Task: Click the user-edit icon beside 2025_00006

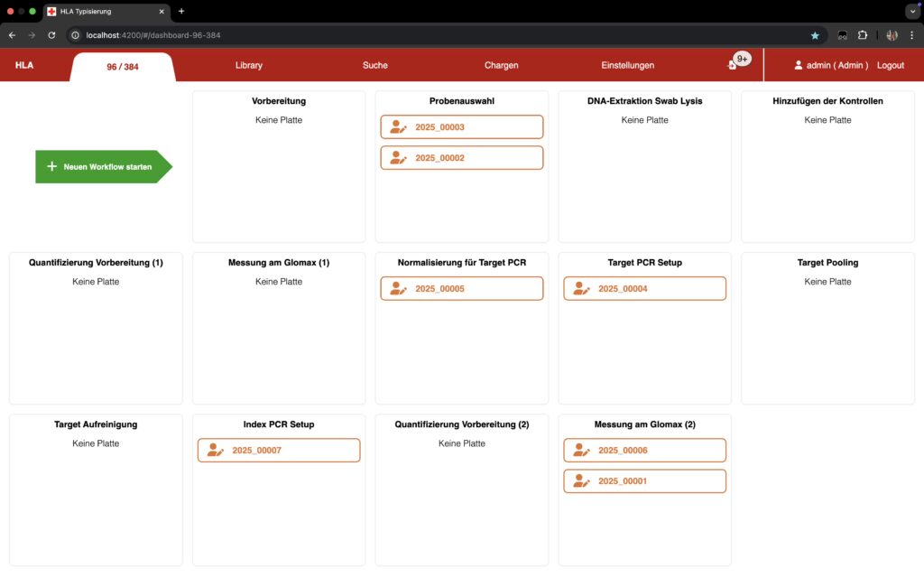Action: coord(581,450)
